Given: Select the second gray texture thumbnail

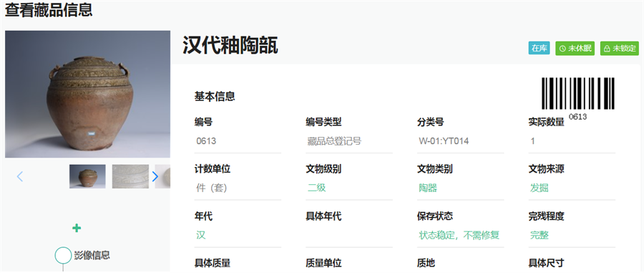Looking at the screenshot, I should [x=131, y=177].
